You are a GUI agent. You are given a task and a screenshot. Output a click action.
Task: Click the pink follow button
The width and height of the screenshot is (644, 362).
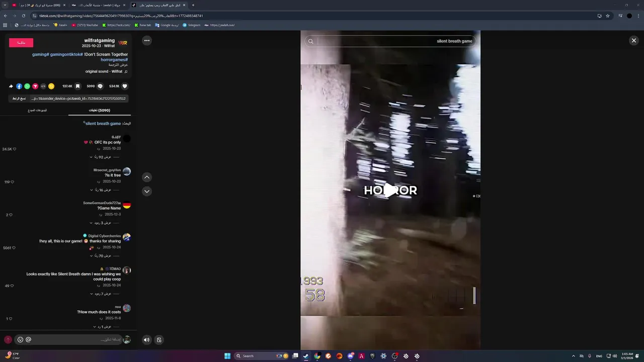21,43
